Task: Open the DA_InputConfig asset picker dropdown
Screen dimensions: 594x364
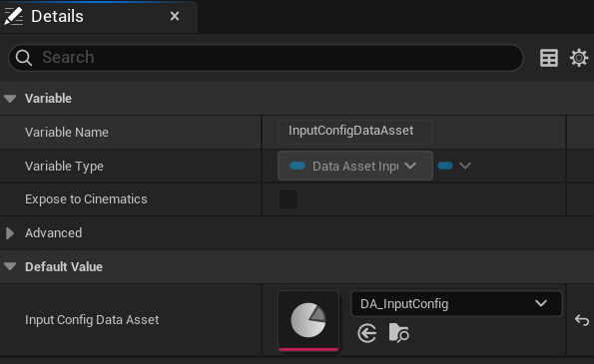Action: coord(456,303)
